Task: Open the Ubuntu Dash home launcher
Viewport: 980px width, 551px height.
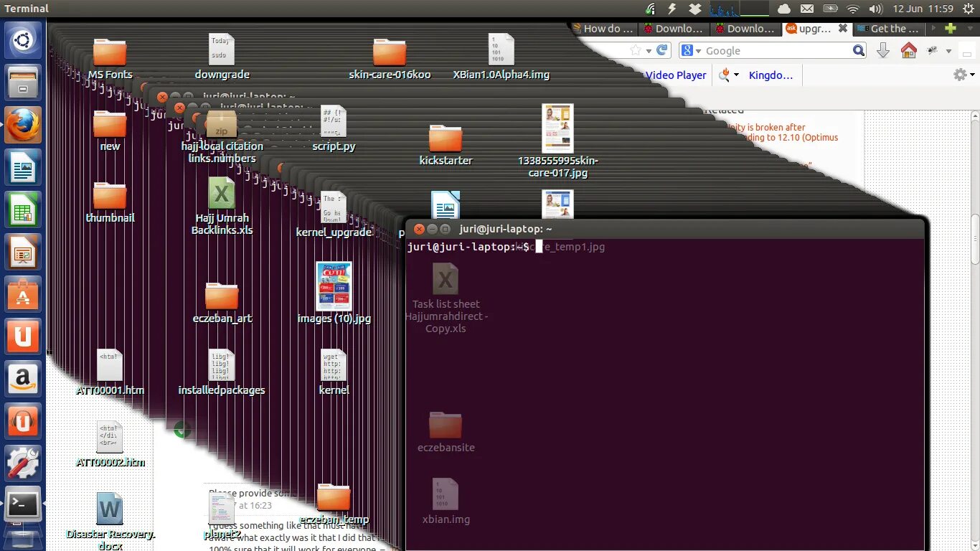Action: tap(23, 41)
